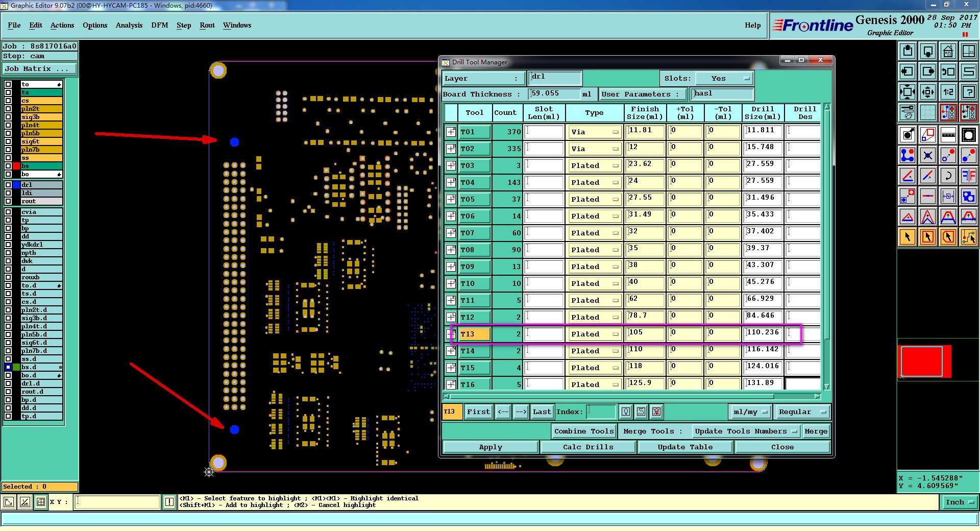
Task: Click the pan right arrow icon
Action: click(x=928, y=71)
